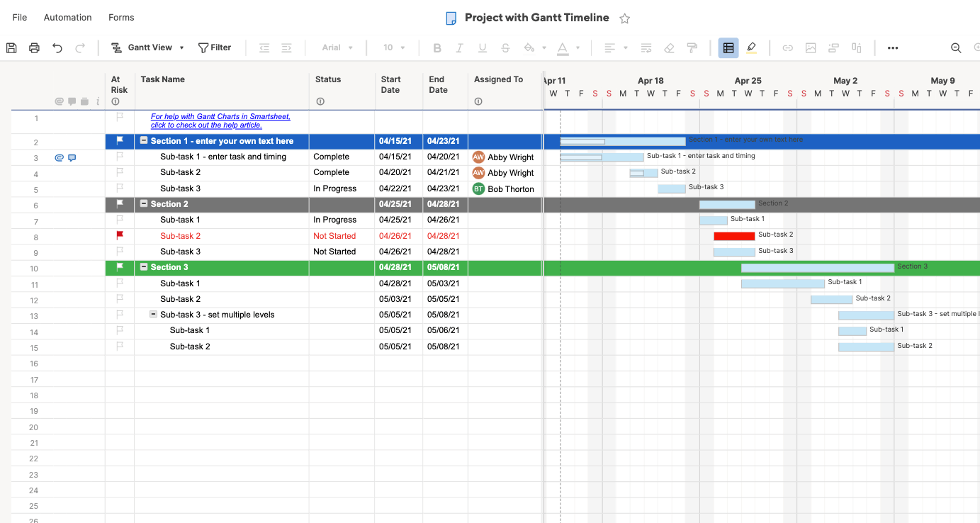The image size is (980, 523).
Task: Flag Section 3 Sub-task 1 as at risk
Action: [x=120, y=283]
